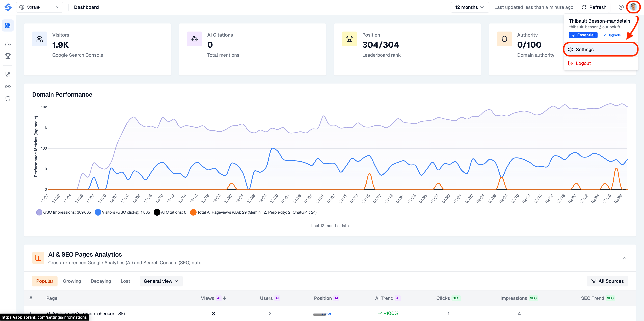The image size is (644, 321).
Task: Click the 0/100 domain authority value
Action: point(529,45)
